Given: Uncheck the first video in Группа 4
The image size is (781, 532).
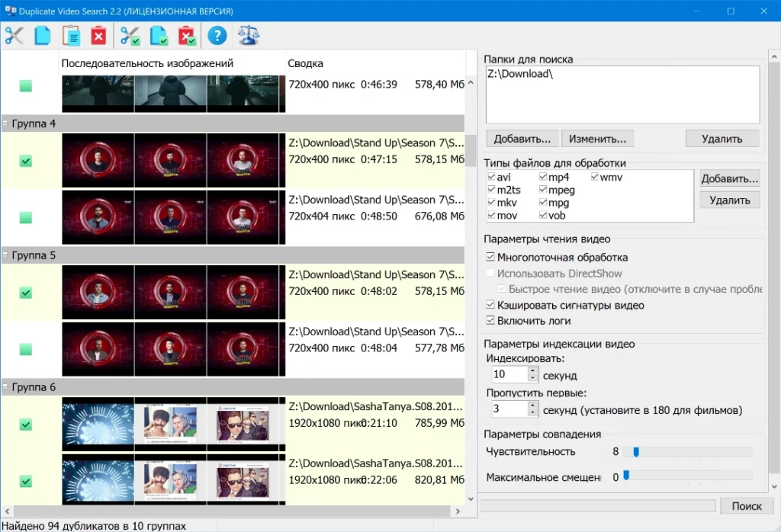Looking at the screenshot, I should tap(26, 161).
